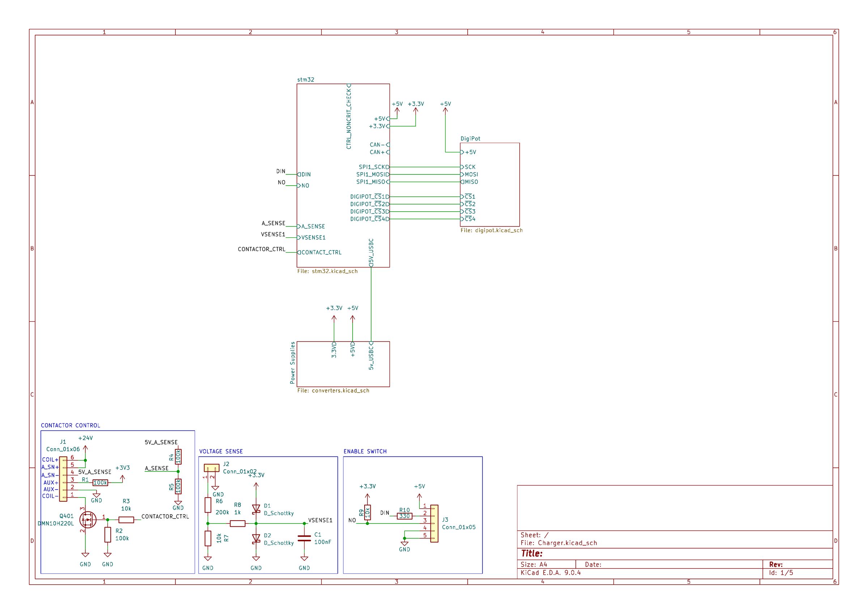The height and width of the screenshot is (614, 868).
Task: Select the CTRL_NONCRIT_CHECK sheet pin
Action: (x=349, y=117)
